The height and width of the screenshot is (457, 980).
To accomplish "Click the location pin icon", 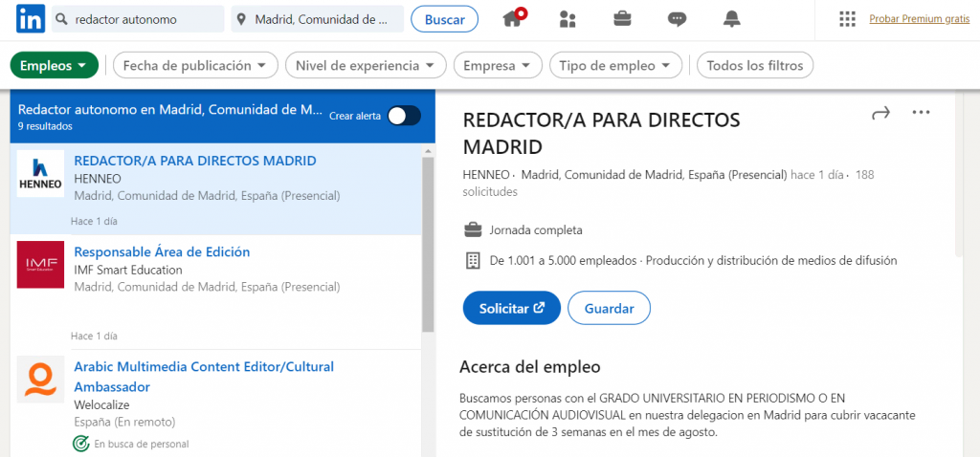I will (x=241, y=20).
